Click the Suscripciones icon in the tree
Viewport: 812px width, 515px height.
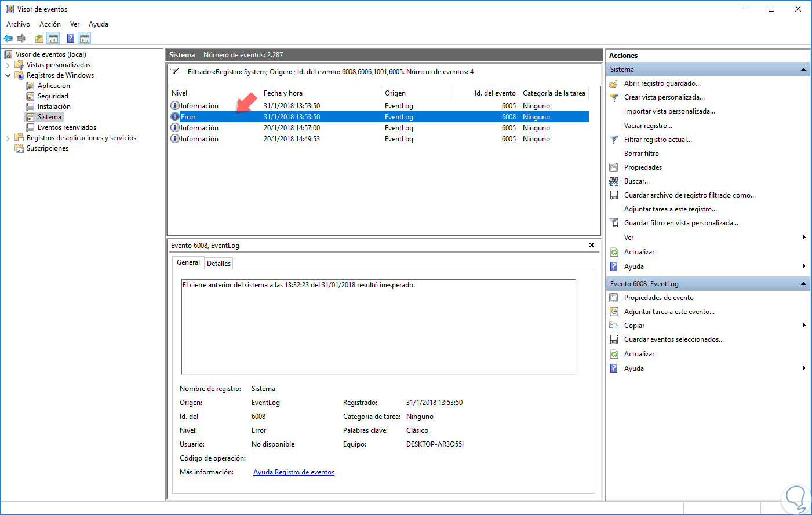19,148
